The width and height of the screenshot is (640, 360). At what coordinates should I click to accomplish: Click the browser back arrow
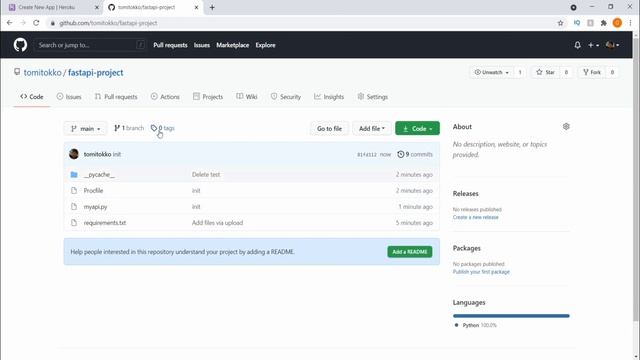(x=9, y=23)
